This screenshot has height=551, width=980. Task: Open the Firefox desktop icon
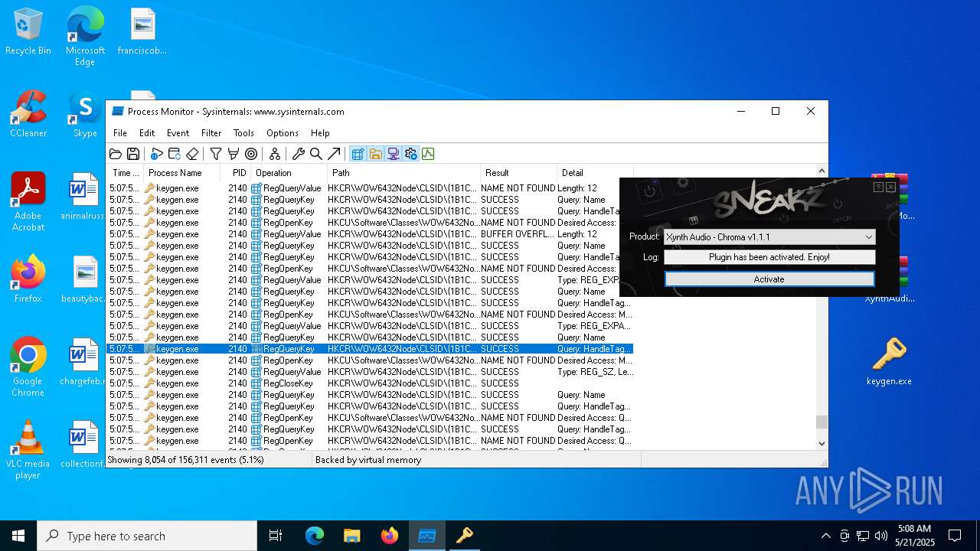(x=28, y=279)
